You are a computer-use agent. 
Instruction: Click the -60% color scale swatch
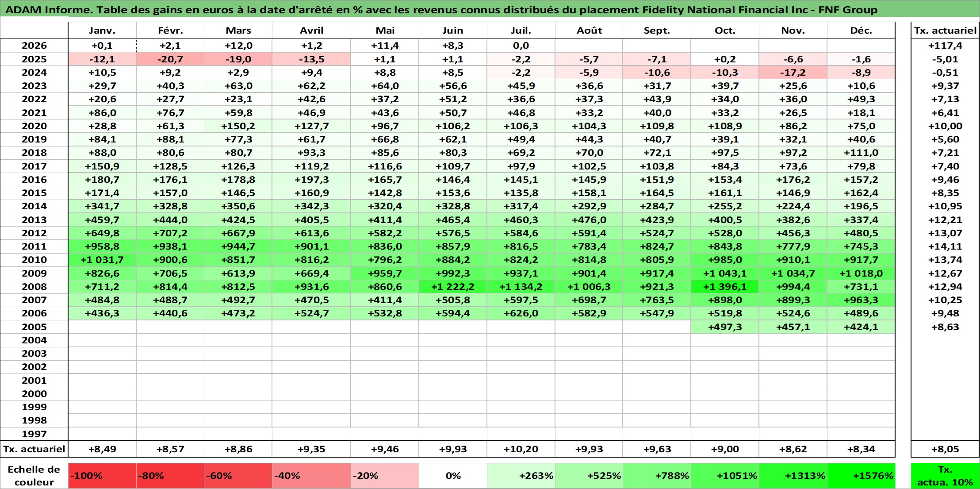click(x=238, y=476)
